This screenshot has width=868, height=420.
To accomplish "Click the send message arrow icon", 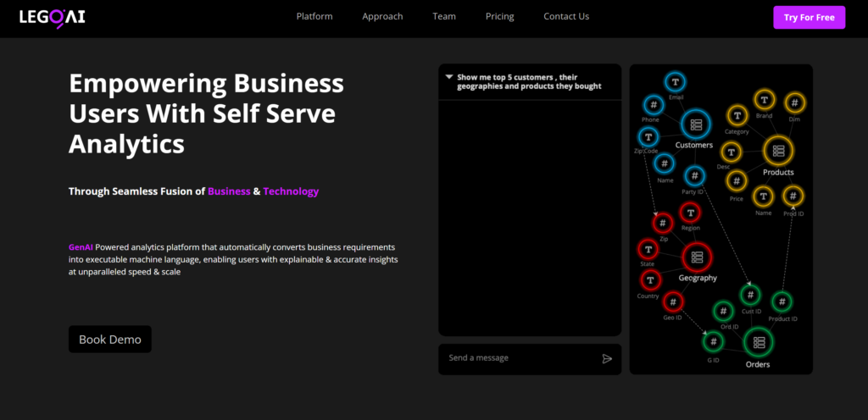I will click(607, 358).
